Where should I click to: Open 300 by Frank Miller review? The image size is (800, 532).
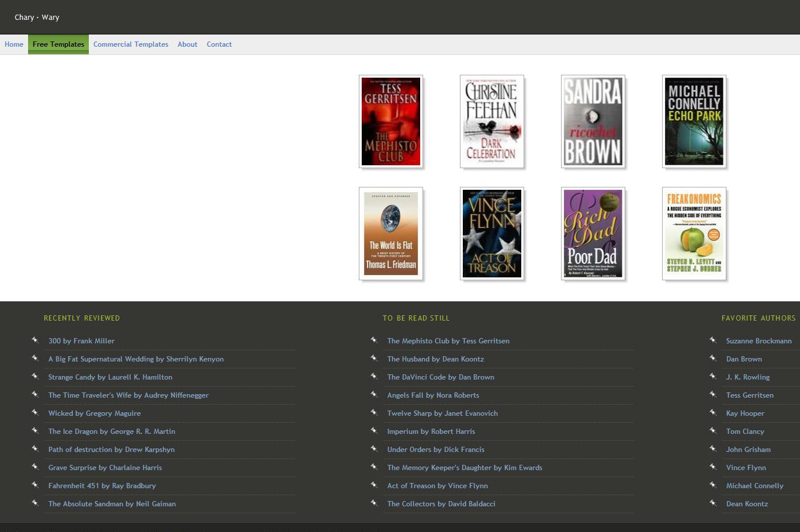click(81, 341)
